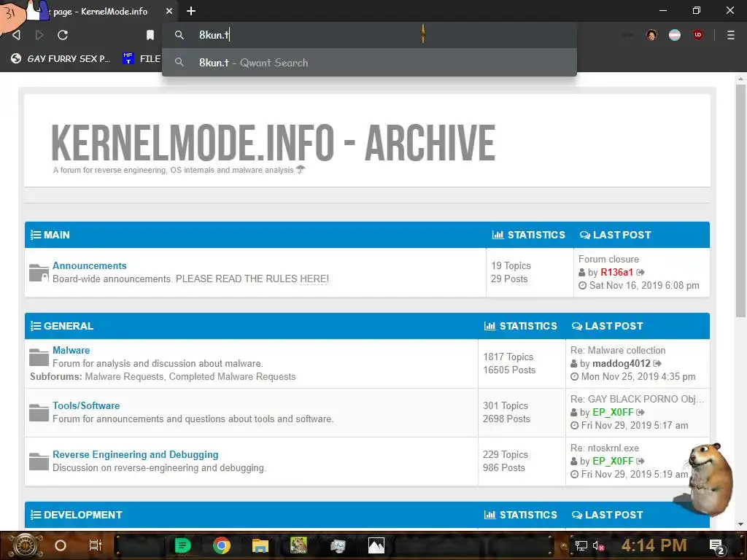Click the Malware forum folder icon

point(39,357)
